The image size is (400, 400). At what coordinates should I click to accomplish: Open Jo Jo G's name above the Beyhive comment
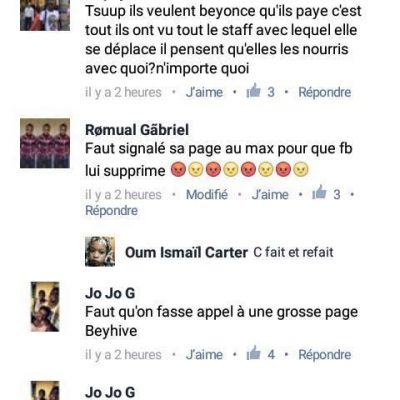[x=110, y=293]
